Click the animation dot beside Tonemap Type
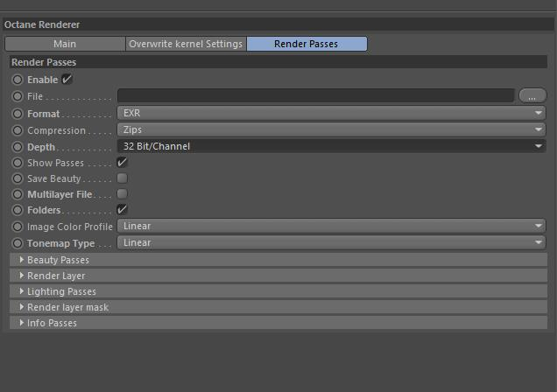 pos(18,243)
